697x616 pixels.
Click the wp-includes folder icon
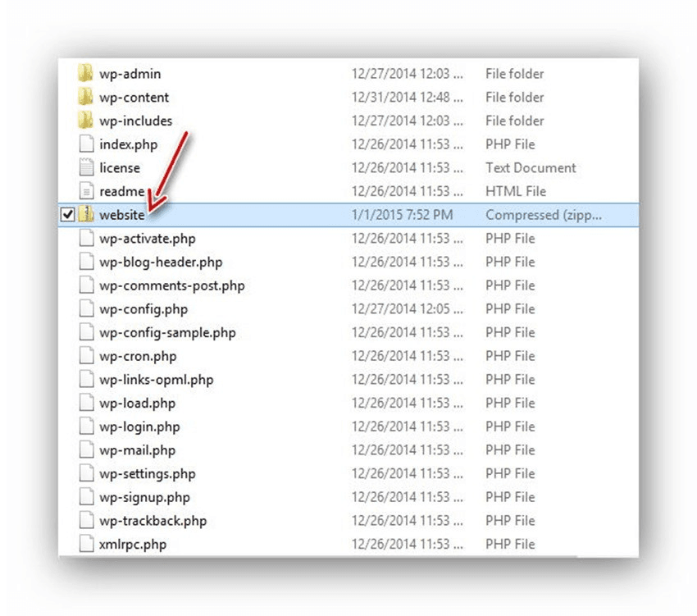click(x=85, y=121)
